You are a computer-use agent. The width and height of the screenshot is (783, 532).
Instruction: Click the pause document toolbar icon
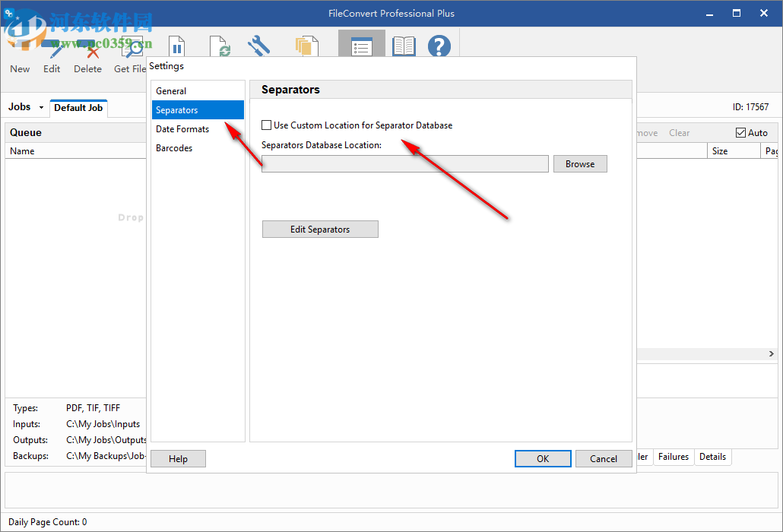176,46
